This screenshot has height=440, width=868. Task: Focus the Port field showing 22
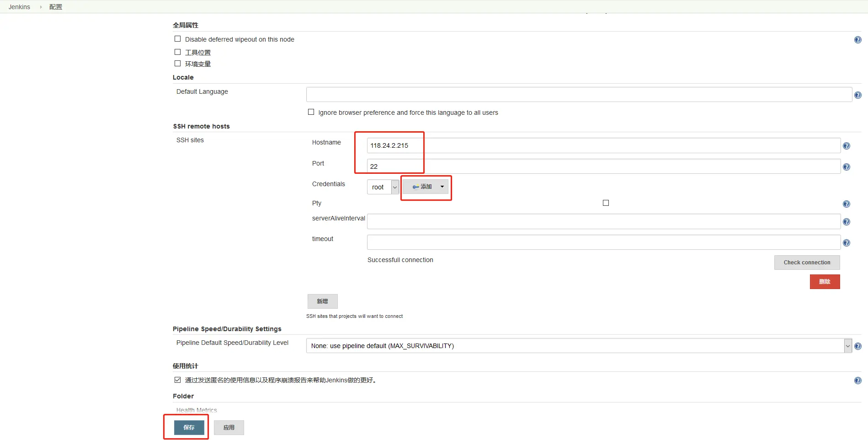tap(604, 166)
